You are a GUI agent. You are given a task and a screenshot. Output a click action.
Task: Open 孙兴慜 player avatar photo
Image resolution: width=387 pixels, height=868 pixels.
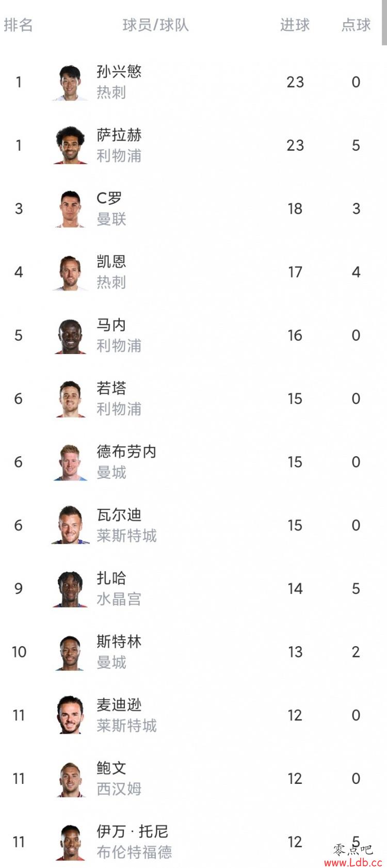pyautogui.click(x=70, y=83)
